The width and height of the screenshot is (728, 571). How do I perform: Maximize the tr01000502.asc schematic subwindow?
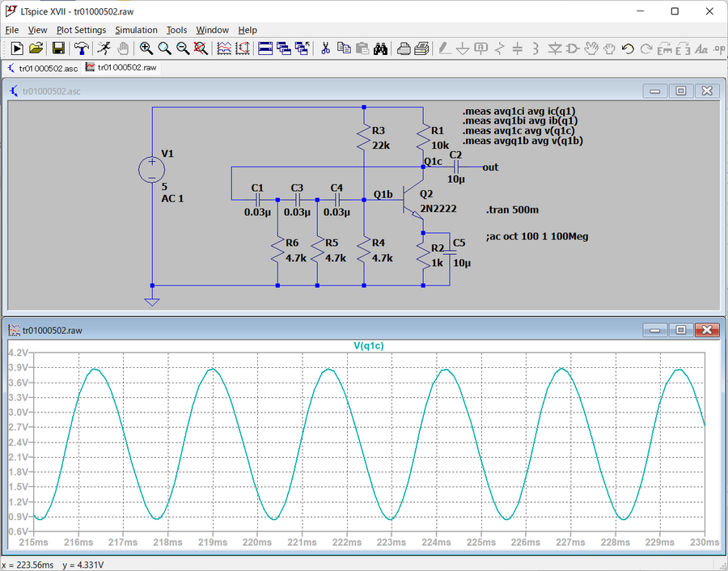(x=681, y=91)
